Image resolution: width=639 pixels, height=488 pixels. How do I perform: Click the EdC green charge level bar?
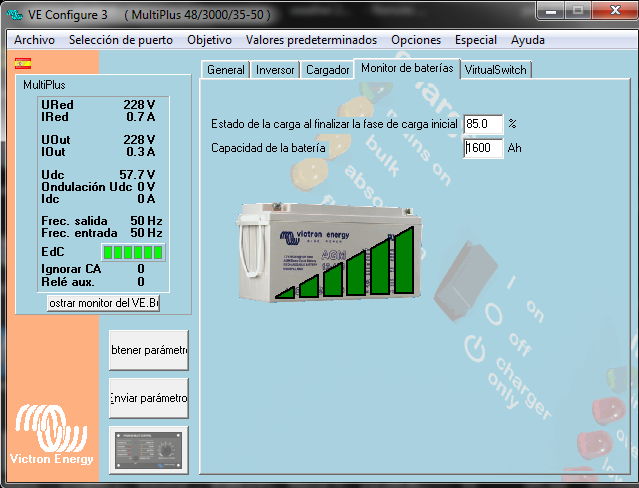coord(133,252)
